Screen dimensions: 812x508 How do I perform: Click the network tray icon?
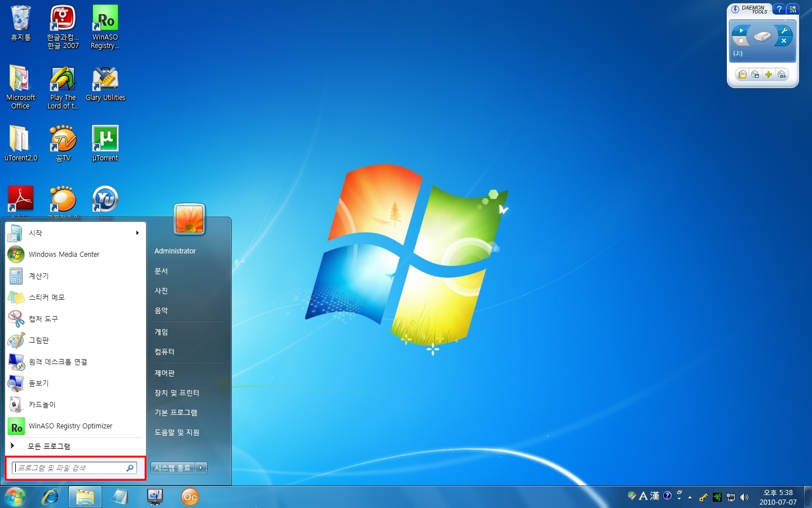[x=731, y=497]
